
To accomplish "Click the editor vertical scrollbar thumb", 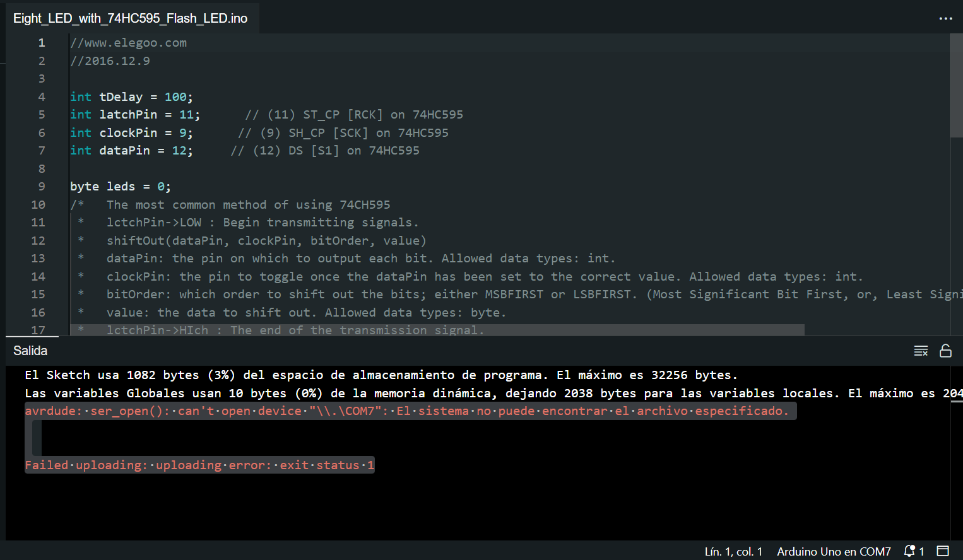I will tap(956, 85).
